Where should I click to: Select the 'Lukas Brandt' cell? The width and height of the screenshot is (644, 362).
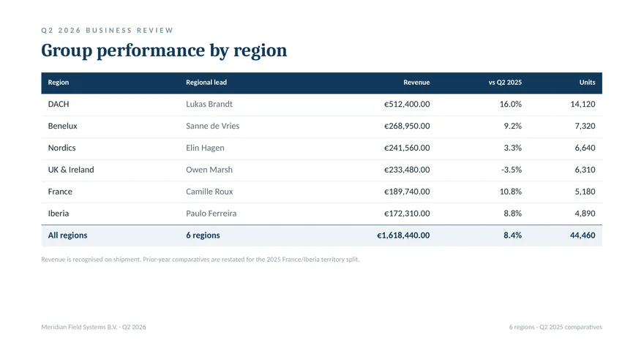[x=209, y=105]
